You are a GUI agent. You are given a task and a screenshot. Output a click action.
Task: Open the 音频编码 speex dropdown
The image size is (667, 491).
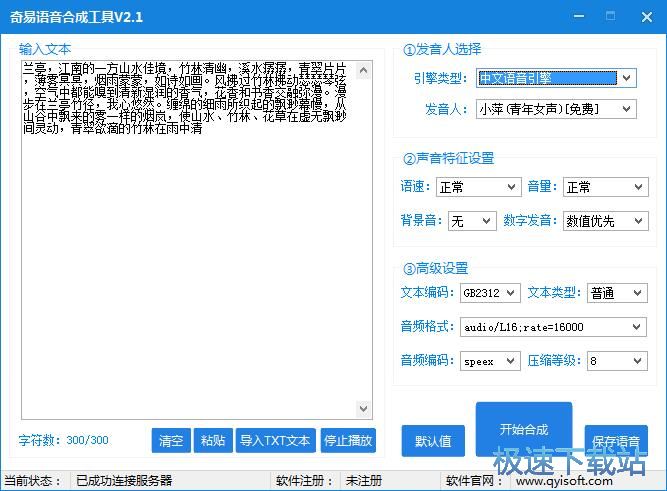(490, 361)
